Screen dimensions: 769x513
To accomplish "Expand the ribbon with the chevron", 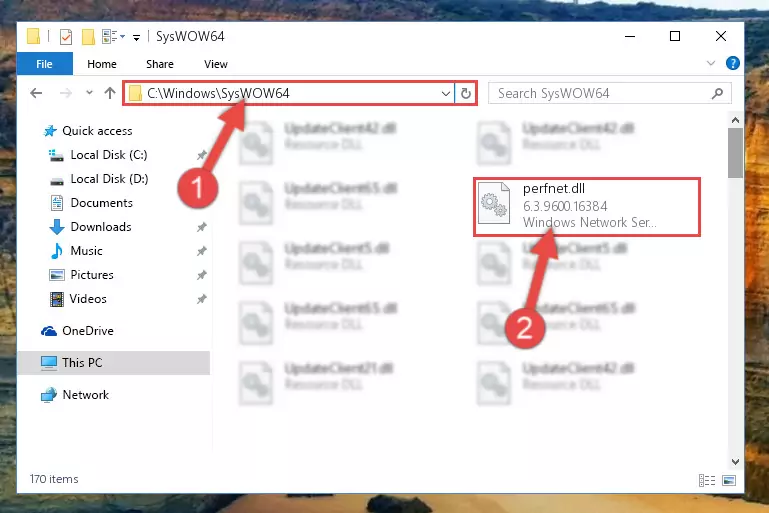I will 711,63.
